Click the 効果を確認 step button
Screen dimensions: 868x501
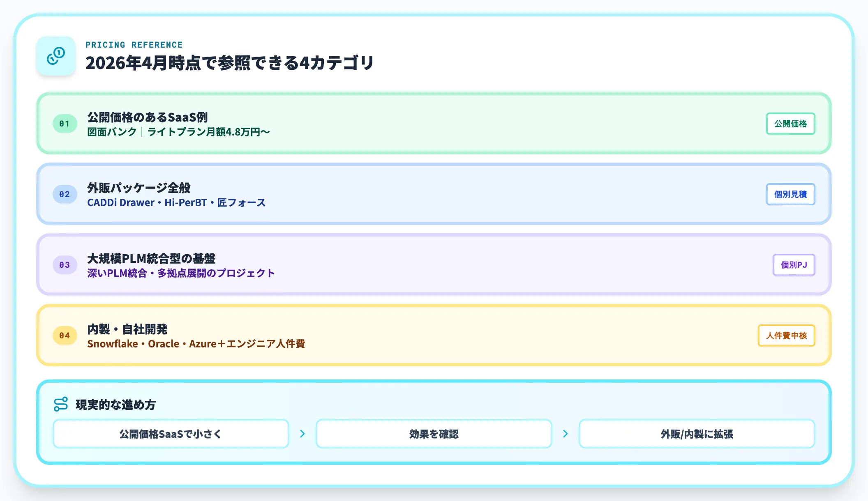tap(434, 434)
